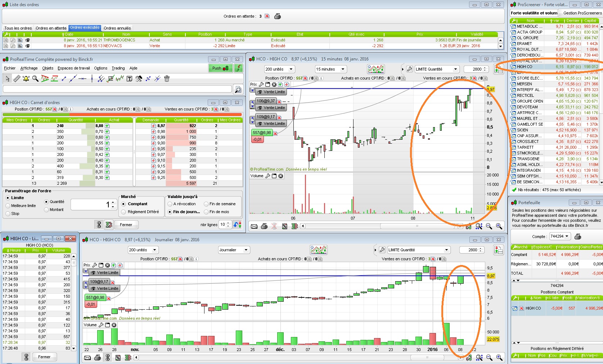The image size is (603, 364).
Task: Open the 200 unités dropdown on daily chart
Action: (143, 250)
